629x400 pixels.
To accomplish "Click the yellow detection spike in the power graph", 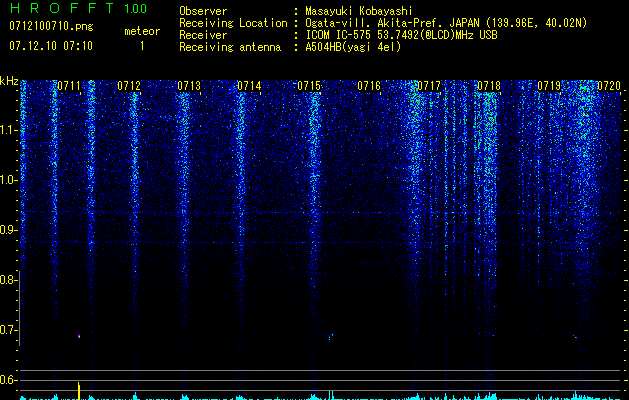I will [x=79, y=391].
